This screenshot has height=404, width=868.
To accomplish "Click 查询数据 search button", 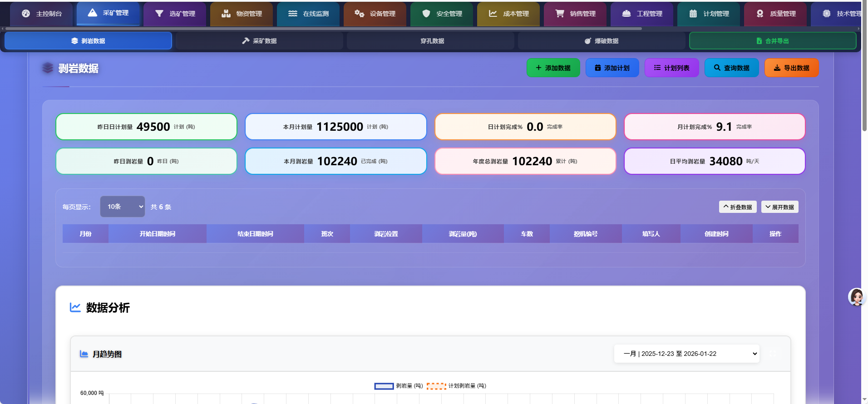I will click(731, 68).
